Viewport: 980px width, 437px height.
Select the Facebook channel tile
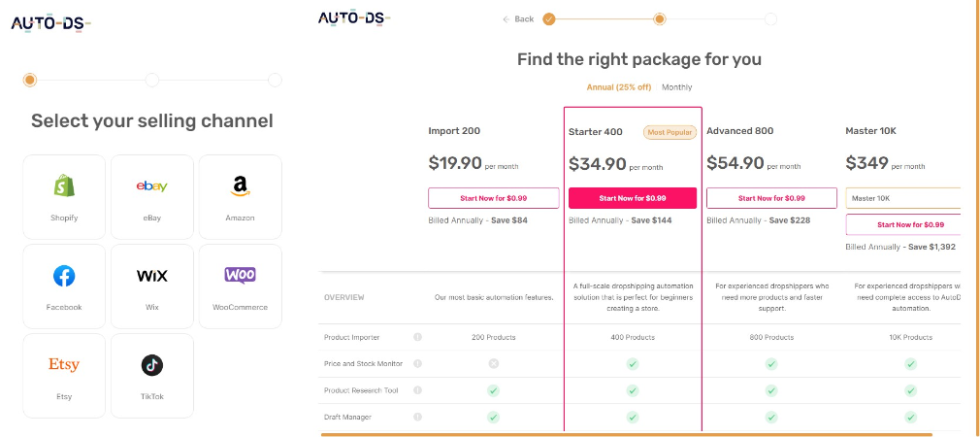point(64,277)
